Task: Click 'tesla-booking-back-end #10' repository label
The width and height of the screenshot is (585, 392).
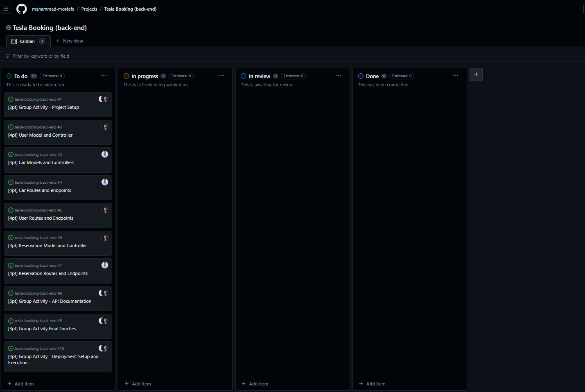Action: (x=39, y=349)
